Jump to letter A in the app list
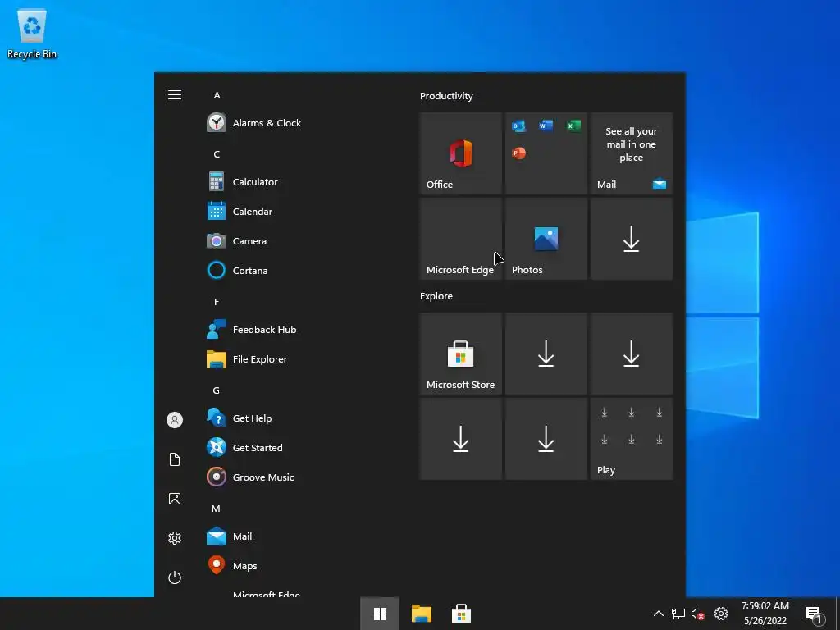 click(x=217, y=95)
